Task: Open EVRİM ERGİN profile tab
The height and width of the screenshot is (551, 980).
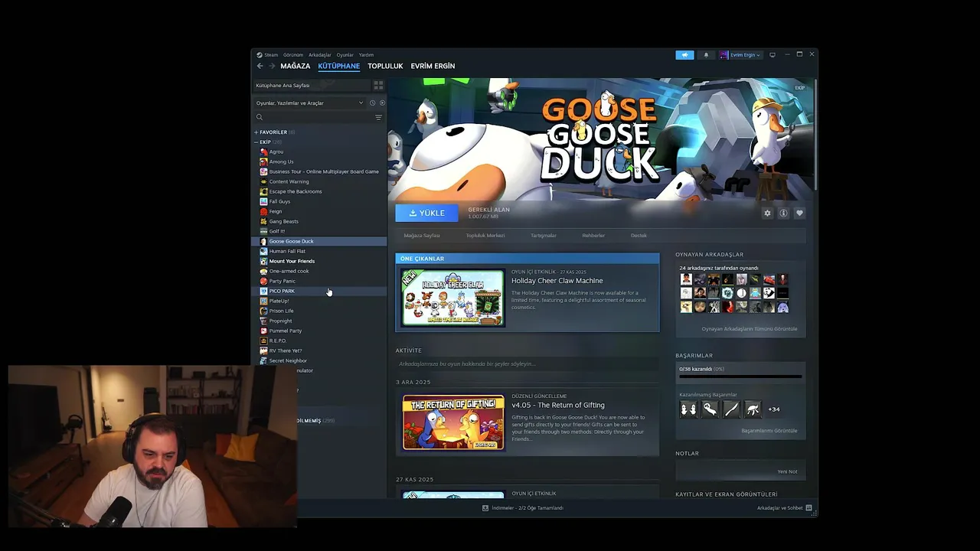Action: [x=433, y=66]
